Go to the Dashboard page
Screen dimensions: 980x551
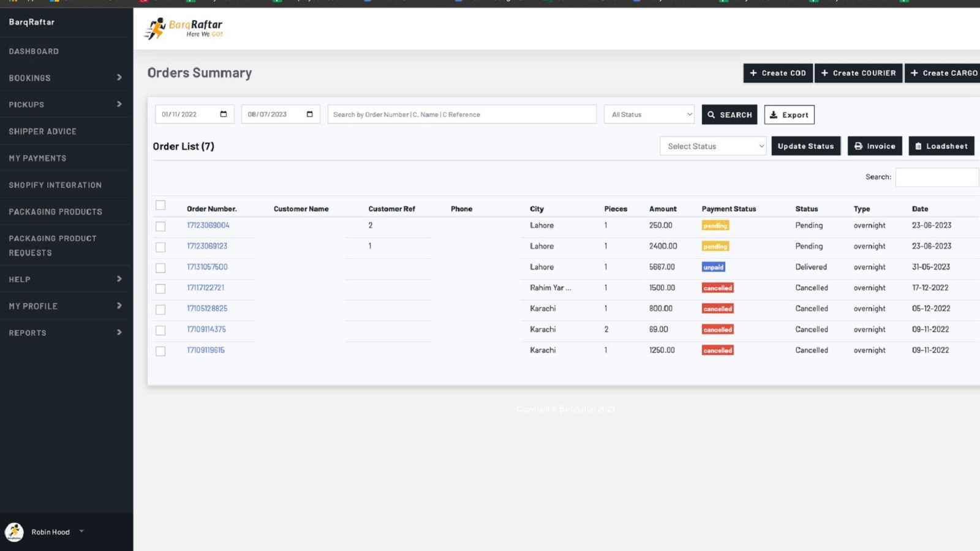(x=34, y=51)
